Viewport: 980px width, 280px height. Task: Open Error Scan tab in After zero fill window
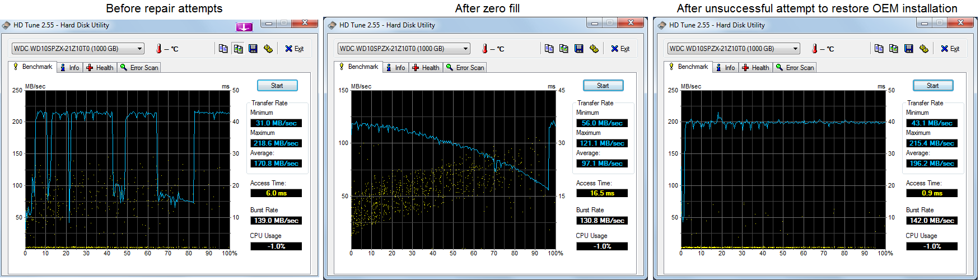pyautogui.click(x=465, y=68)
